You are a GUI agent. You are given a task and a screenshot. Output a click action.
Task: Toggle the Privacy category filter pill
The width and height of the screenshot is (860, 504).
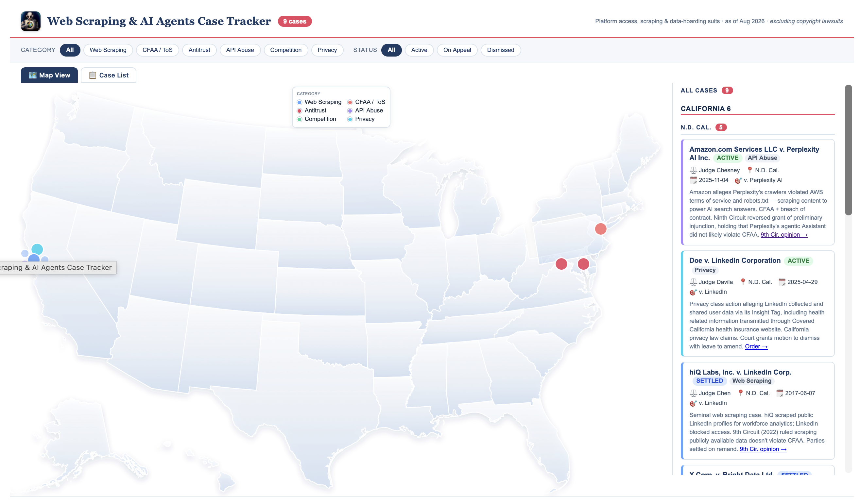point(327,50)
